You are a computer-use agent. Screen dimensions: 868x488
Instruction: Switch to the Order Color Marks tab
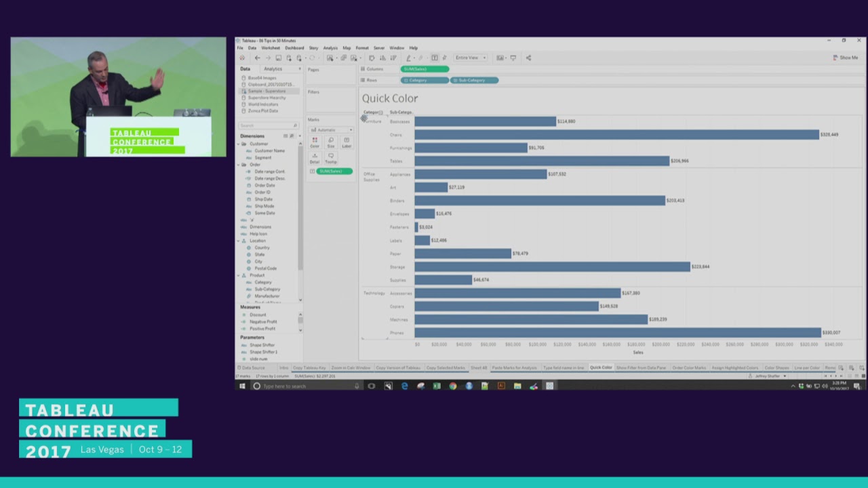point(689,367)
